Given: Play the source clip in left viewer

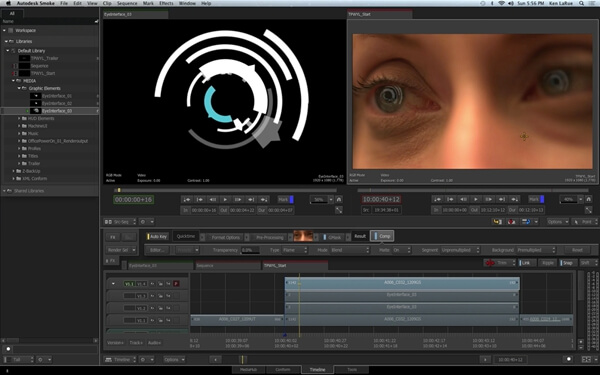Looking at the screenshot, I should pyautogui.click(x=225, y=199).
